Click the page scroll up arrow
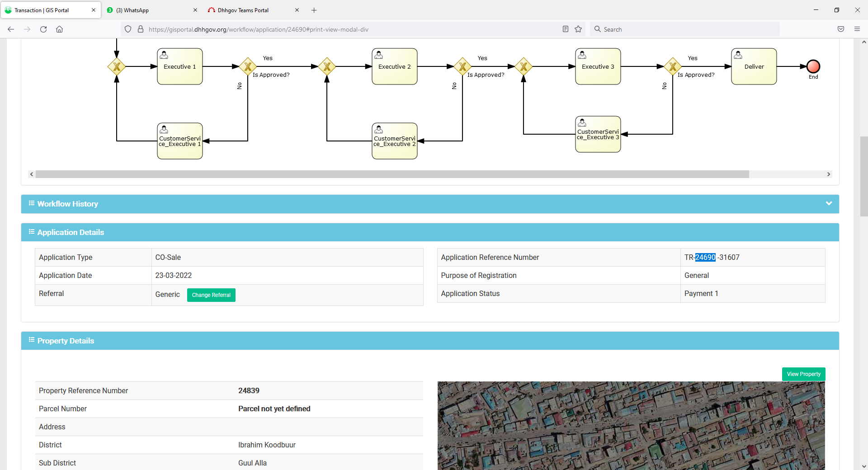Image resolution: width=868 pixels, height=470 pixels. [x=864, y=42]
